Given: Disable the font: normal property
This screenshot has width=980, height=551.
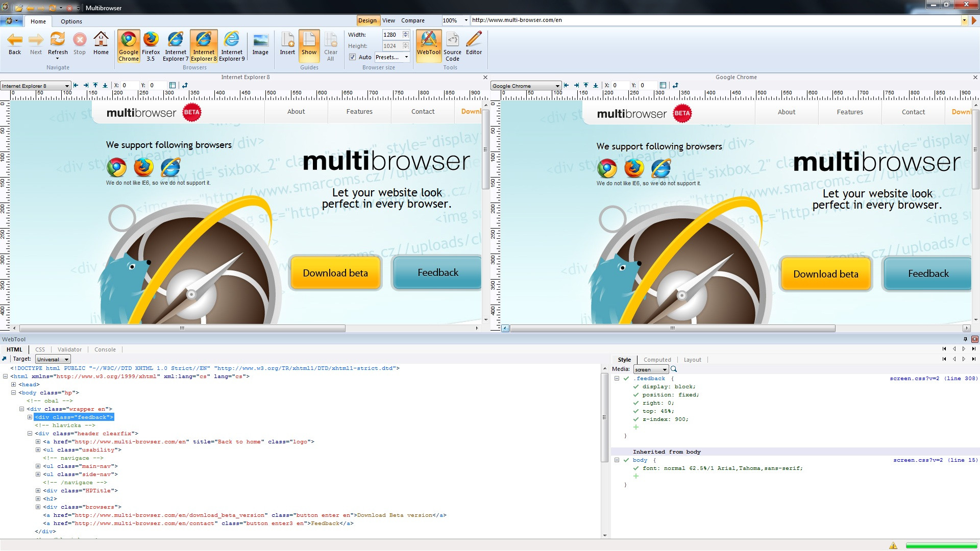Looking at the screenshot, I should click(636, 468).
